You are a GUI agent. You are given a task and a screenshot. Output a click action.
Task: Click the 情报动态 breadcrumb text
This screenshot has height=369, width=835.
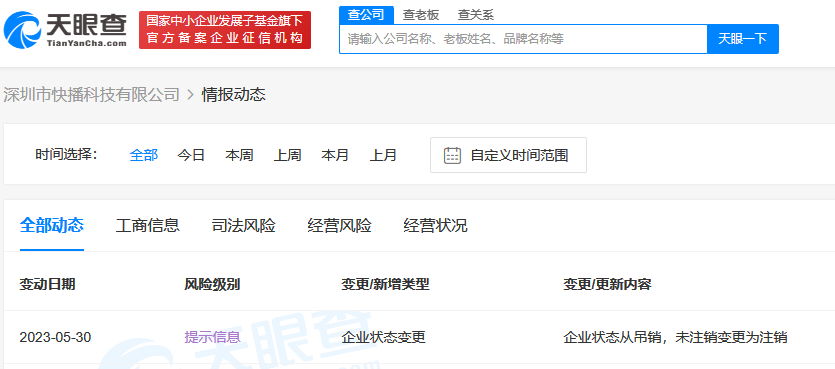pos(233,95)
